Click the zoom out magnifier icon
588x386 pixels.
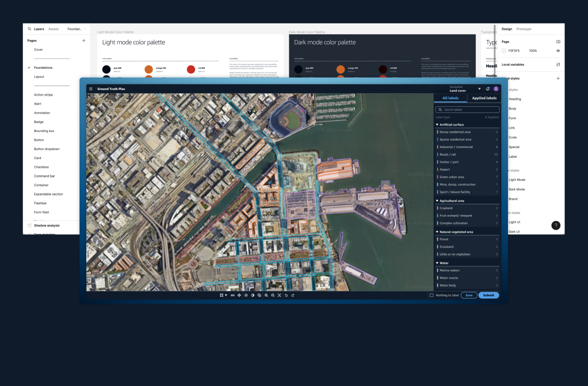point(272,295)
